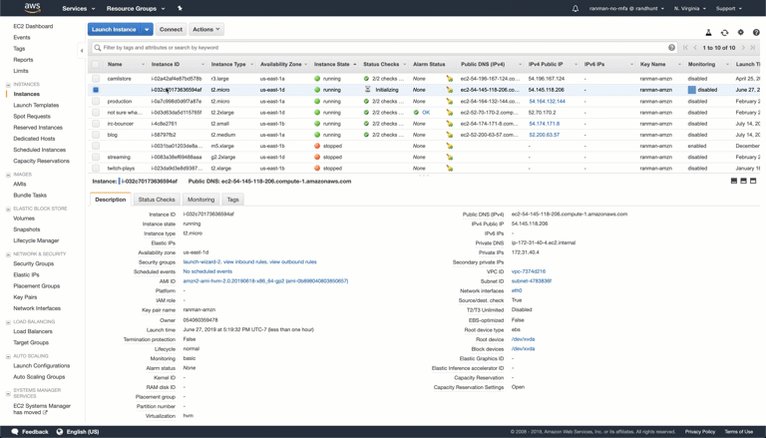Click the leftmost detail pane layout icon
Screen dimensions: 766x438
pos(734,181)
